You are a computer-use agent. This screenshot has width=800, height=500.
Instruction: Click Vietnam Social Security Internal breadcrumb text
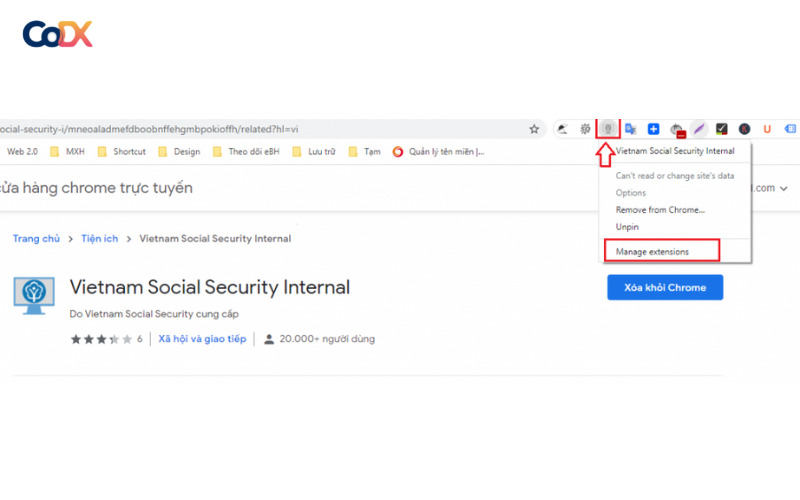pyautogui.click(x=215, y=239)
